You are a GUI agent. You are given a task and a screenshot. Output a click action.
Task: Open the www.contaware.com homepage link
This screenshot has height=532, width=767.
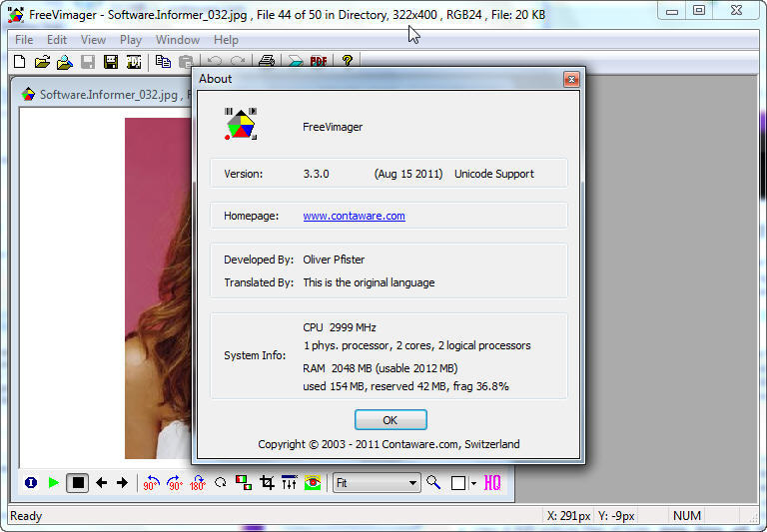(x=355, y=216)
